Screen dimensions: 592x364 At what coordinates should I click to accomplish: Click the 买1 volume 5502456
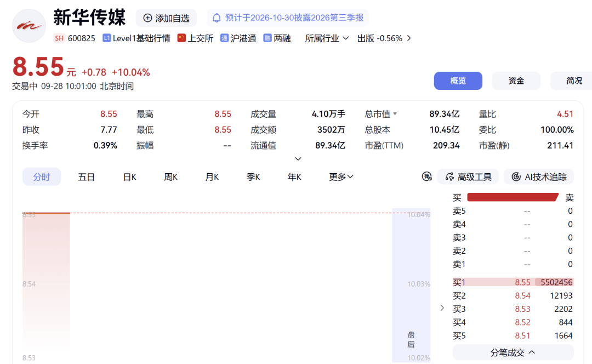pos(556,282)
